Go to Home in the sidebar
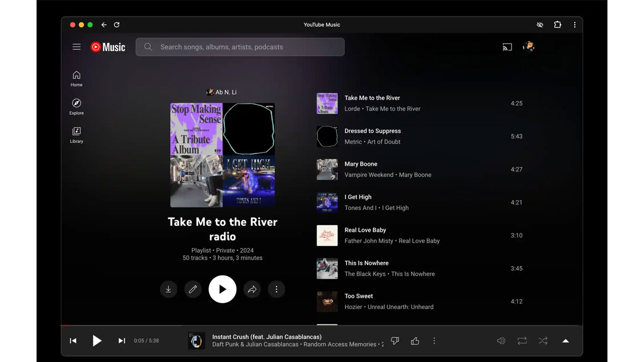 click(x=77, y=78)
